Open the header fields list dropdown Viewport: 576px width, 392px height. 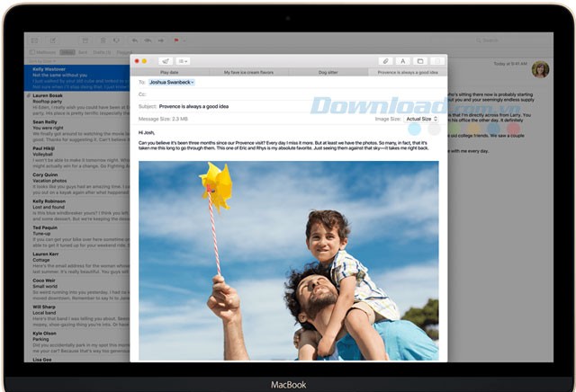coord(183,61)
